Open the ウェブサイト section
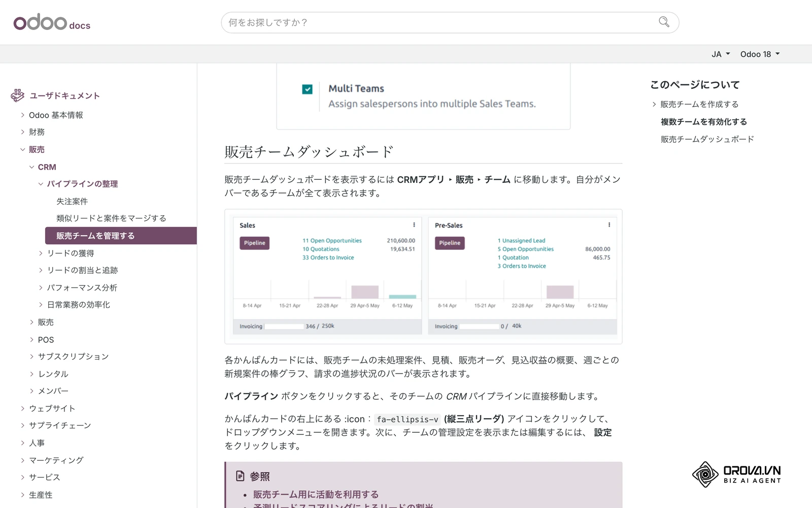The image size is (812, 508). point(52,408)
